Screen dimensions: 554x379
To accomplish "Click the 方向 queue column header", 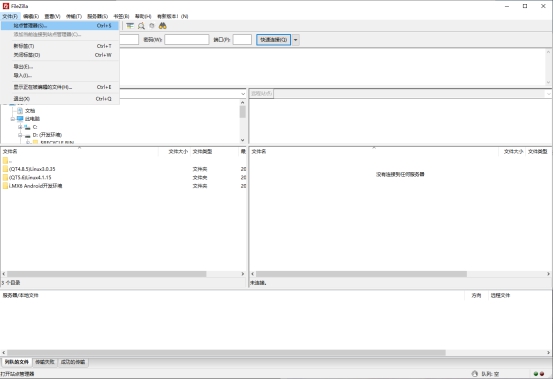I will (476, 296).
